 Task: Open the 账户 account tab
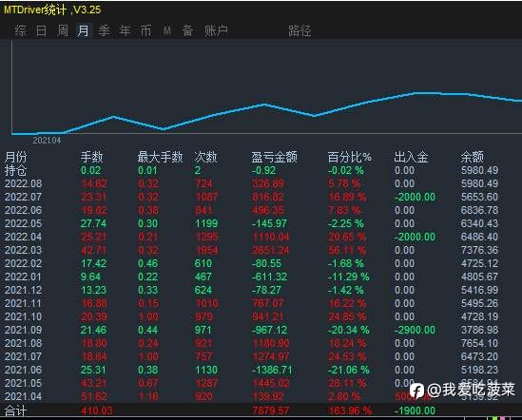point(216,30)
